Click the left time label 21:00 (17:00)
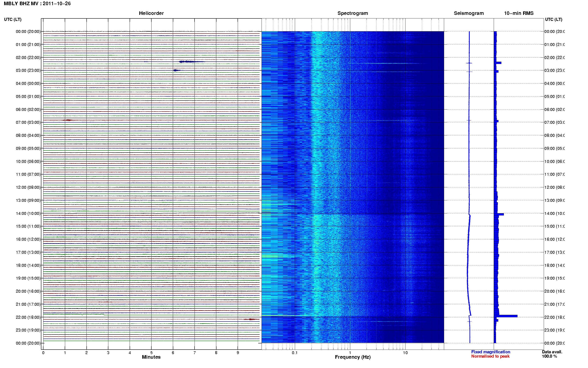Screen dimensions: 588x368 (x=28, y=304)
